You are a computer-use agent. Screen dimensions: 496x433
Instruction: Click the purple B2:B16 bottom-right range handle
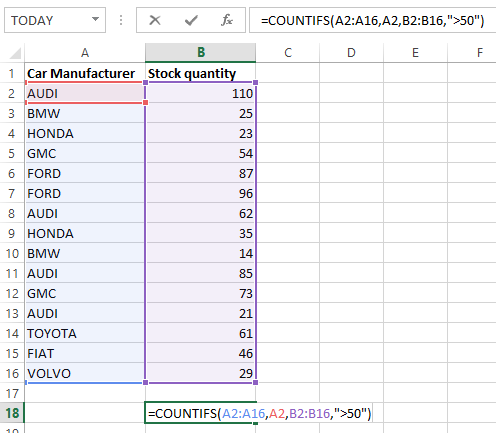[x=256, y=382]
